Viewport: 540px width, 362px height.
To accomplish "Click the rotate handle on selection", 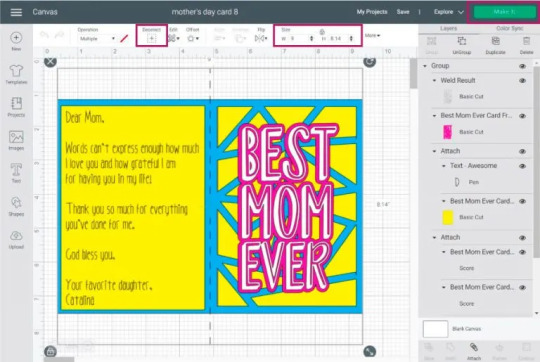I will tap(370, 62).
